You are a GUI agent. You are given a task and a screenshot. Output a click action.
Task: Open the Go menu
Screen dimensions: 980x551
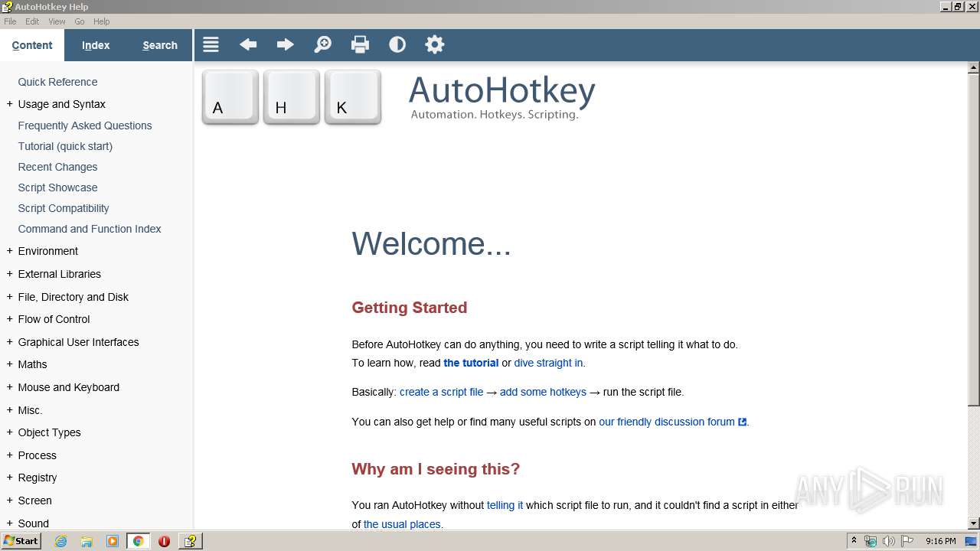pyautogui.click(x=80, y=21)
